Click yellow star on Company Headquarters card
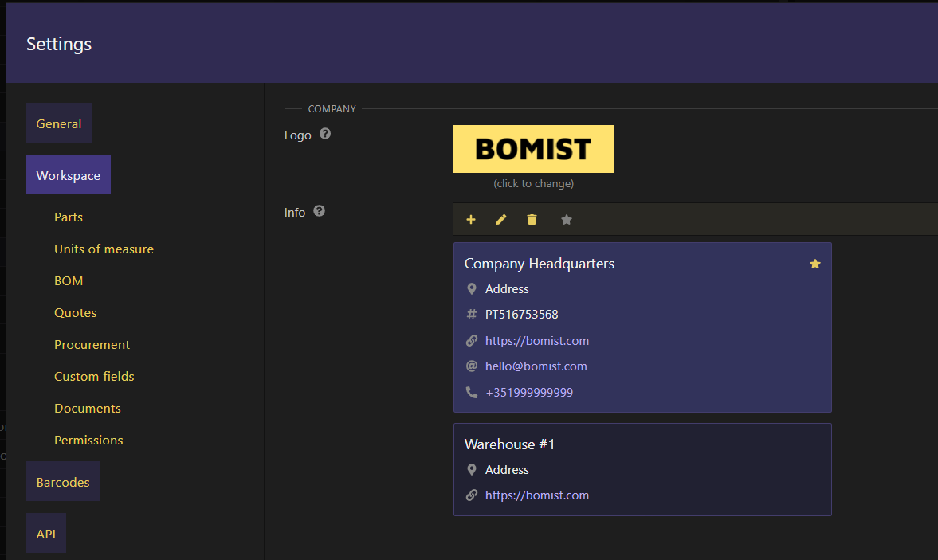The width and height of the screenshot is (938, 560). coord(814,264)
